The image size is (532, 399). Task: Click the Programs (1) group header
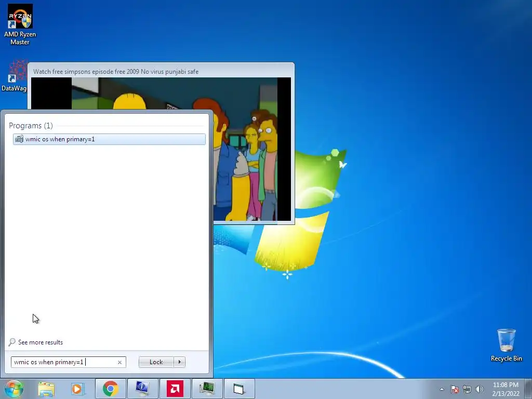pyautogui.click(x=31, y=126)
